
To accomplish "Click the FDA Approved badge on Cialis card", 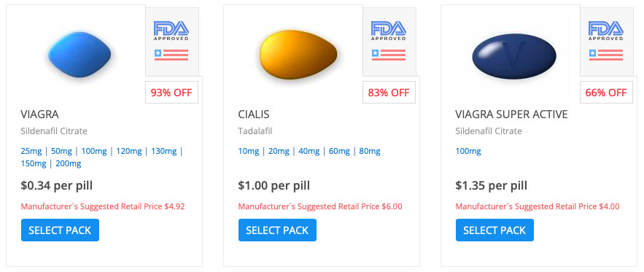I will (x=389, y=31).
